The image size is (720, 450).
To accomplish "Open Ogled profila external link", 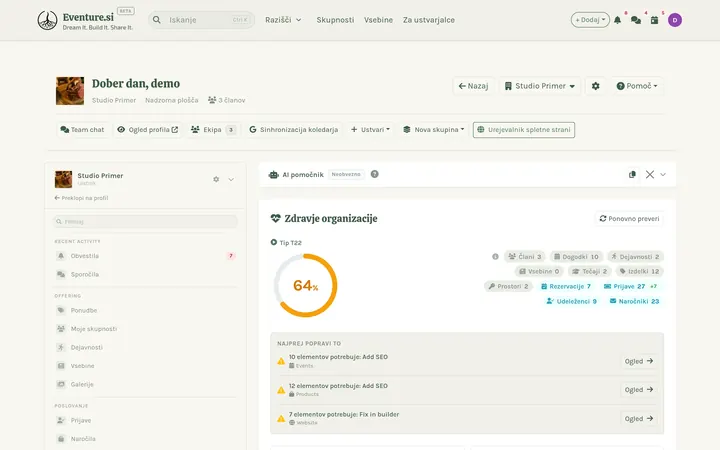I will point(147,129).
